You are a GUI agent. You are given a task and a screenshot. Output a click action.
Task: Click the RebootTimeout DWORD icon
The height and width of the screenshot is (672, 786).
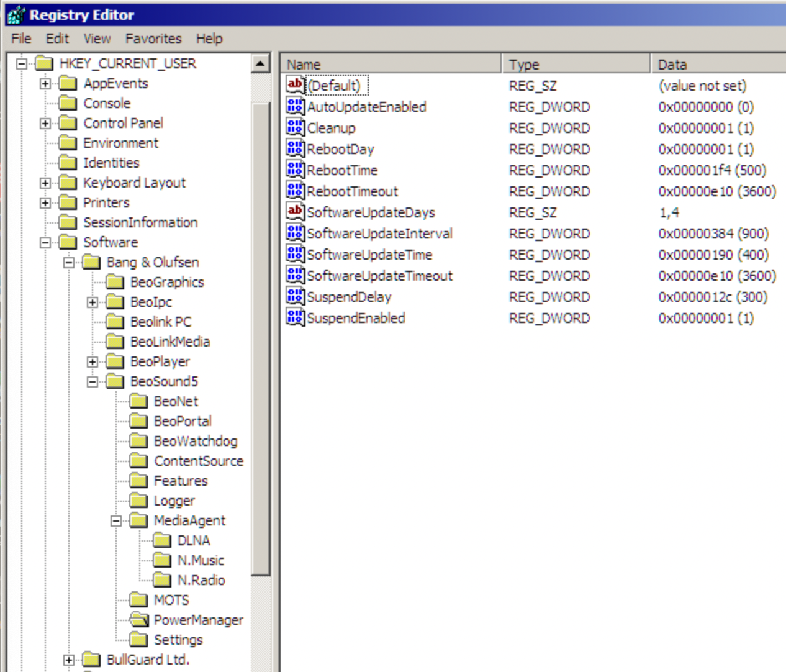(295, 190)
